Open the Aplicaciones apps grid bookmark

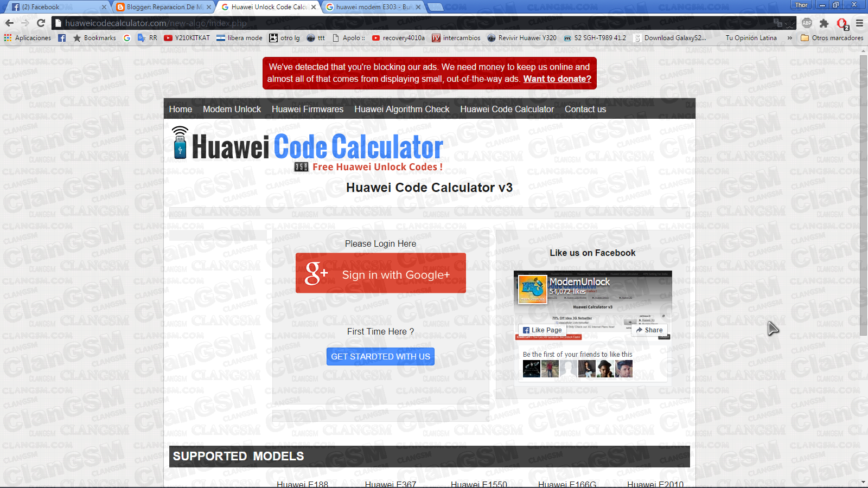[27, 38]
